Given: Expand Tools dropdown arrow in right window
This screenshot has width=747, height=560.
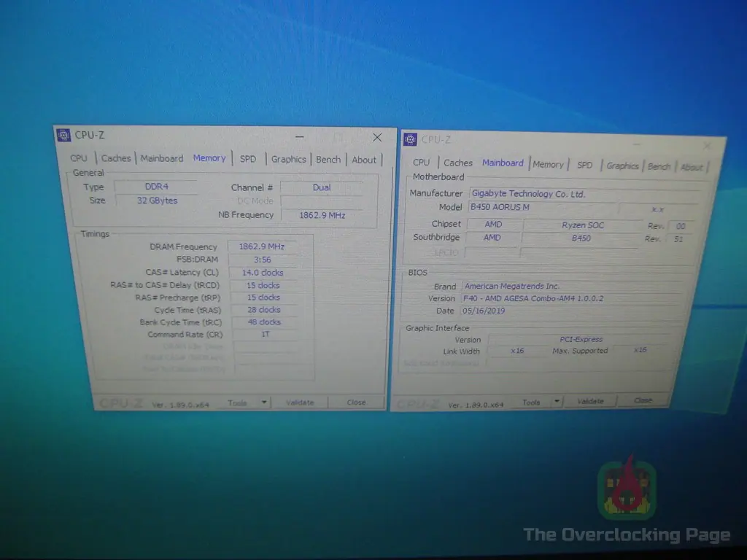Looking at the screenshot, I should (557, 402).
